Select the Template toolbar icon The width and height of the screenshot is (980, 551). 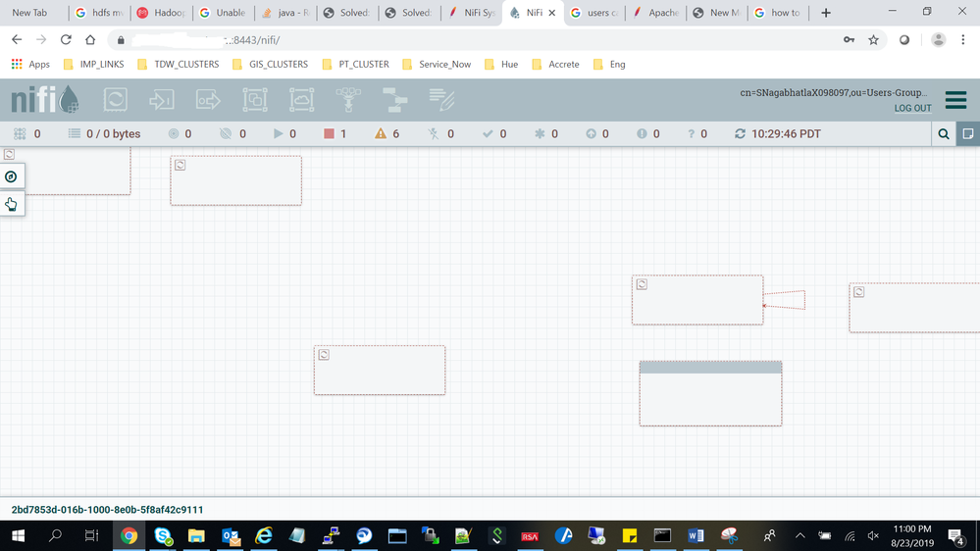(x=394, y=100)
